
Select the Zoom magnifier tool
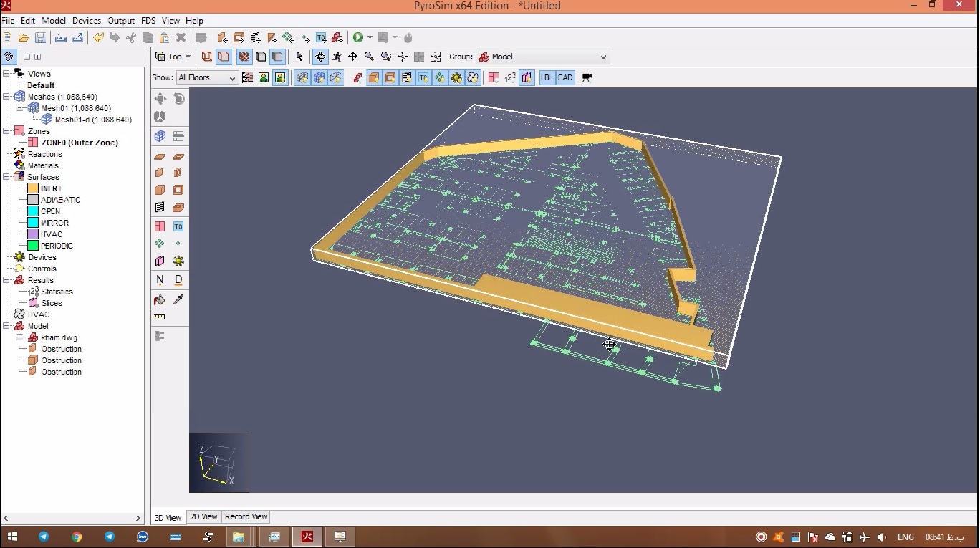tap(369, 57)
